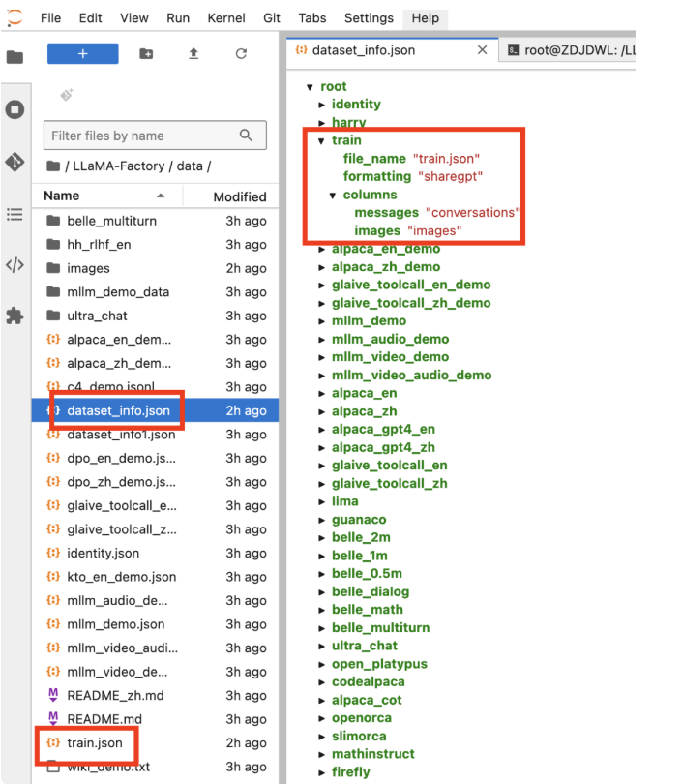Open the Git menu
This screenshot has height=784, width=682.
(x=272, y=18)
